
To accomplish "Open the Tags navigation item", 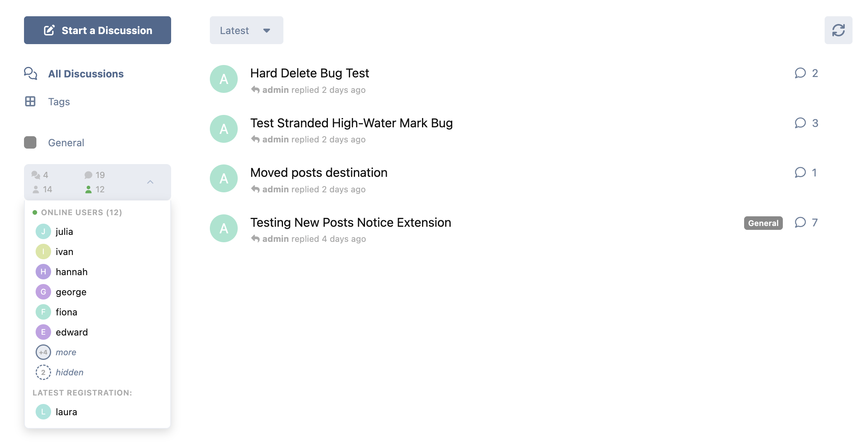I will pos(59,102).
